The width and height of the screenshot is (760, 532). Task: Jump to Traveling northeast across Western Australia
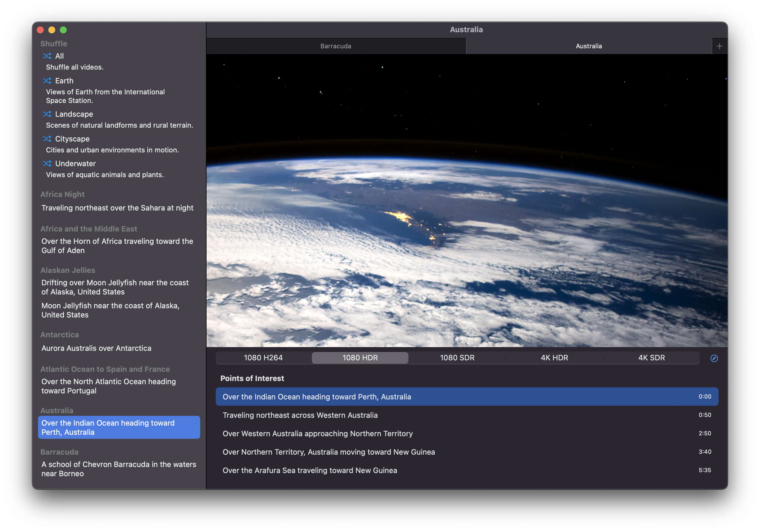point(300,415)
